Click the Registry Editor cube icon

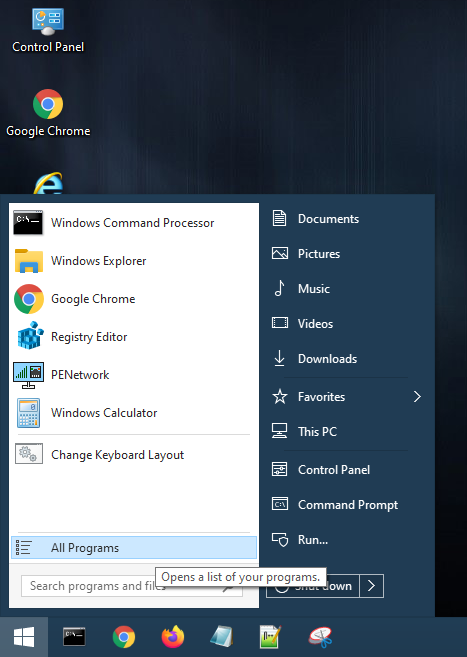click(30, 336)
